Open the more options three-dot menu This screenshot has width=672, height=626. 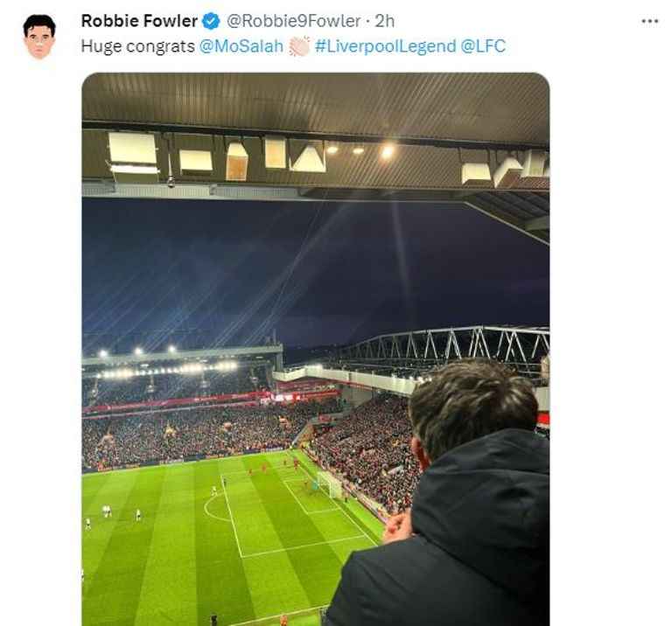pyautogui.click(x=649, y=21)
